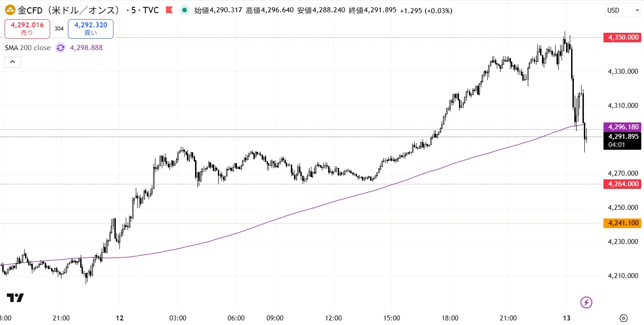Select the SMA 200 close indicator label

click(28, 48)
